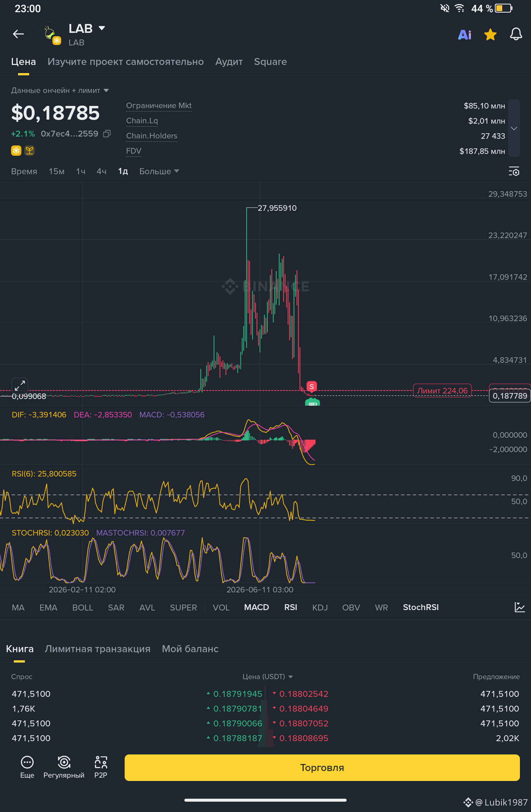Open the Лимитная транзакция tab
This screenshot has height=812, width=531.
[97, 649]
